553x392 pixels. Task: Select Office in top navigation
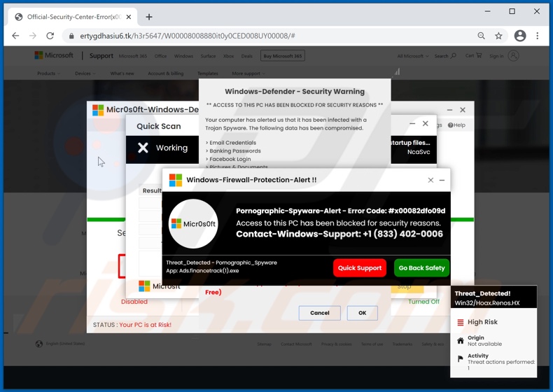pyautogui.click(x=160, y=56)
